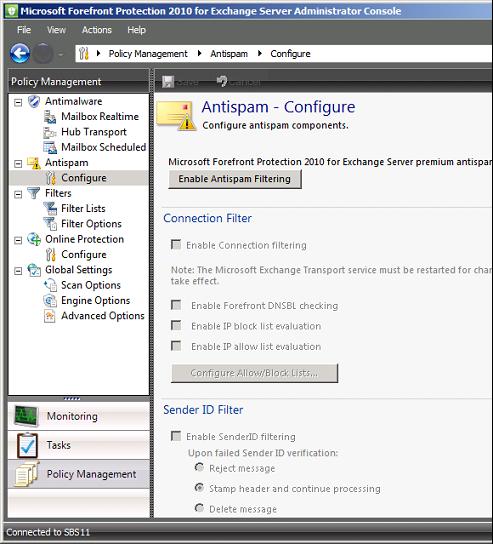Image resolution: width=493 pixels, height=544 pixels.
Task: Click the Mailbox Scheduled icon
Action: tap(50, 147)
